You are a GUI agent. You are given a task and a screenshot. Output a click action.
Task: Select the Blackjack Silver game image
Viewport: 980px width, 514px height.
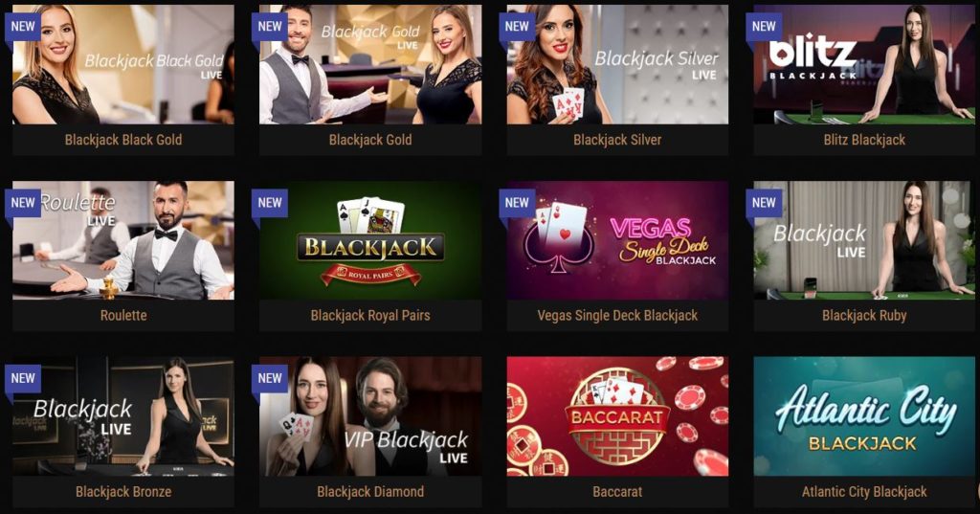617,64
